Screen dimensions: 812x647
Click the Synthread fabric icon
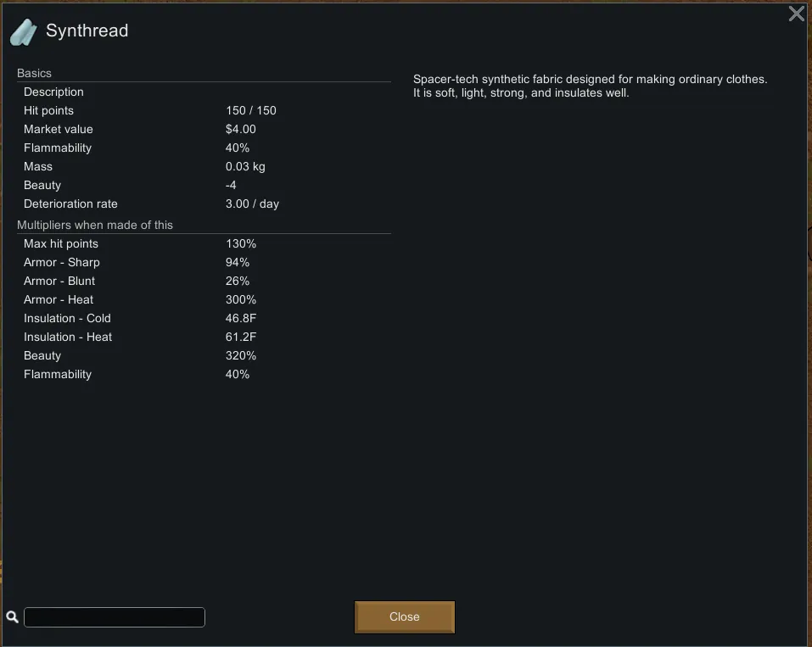click(x=24, y=32)
